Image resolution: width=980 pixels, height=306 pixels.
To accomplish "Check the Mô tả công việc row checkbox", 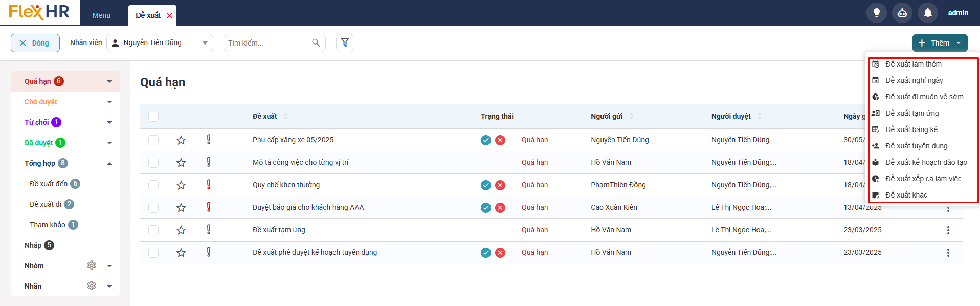I will pos(153,162).
